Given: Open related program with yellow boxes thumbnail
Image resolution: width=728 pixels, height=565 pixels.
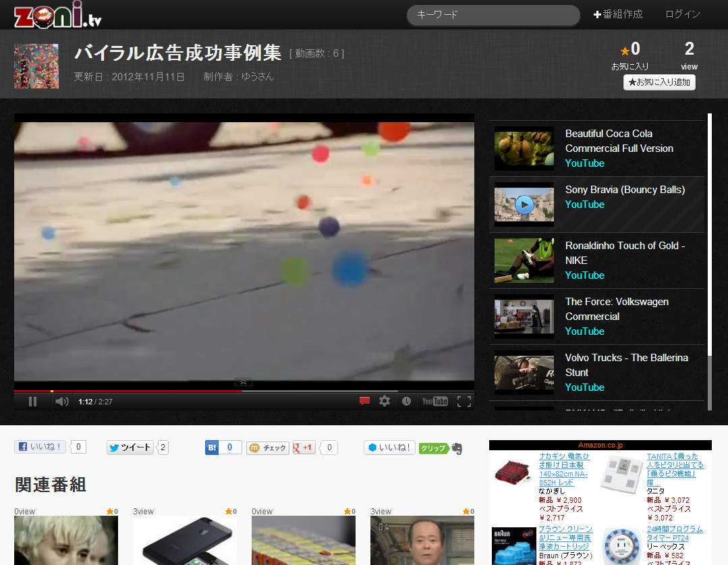Looking at the screenshot, I should [x=304, y=540].
